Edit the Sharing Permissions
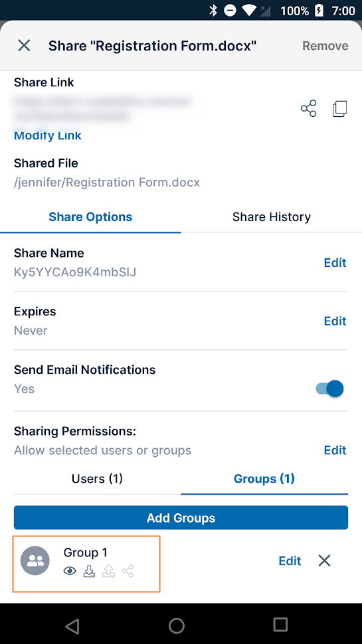This screenshot has width=362, height=644. 335,450
